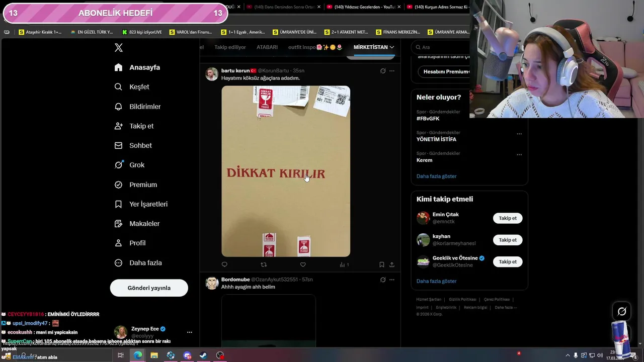The height and width of the screenshot is (362, 644).
Task: Click Hesabını Premium button
Action: [444, 71]
